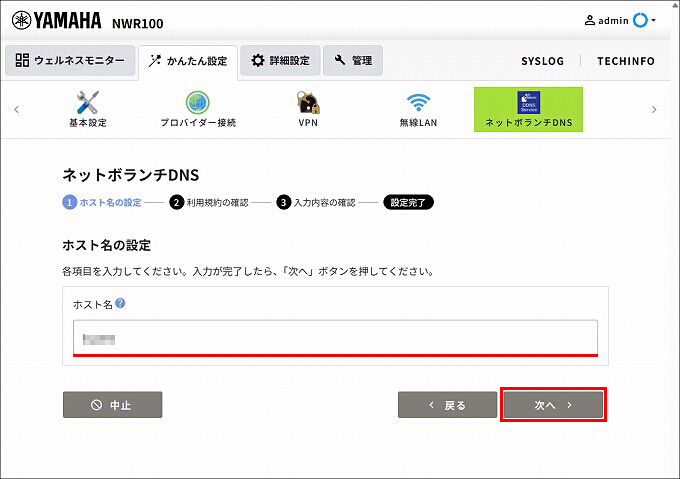The width and height of the screenshot is (680, 479).
Task: Switch to the かんたん設定 tab
Action: click(188, 62)
